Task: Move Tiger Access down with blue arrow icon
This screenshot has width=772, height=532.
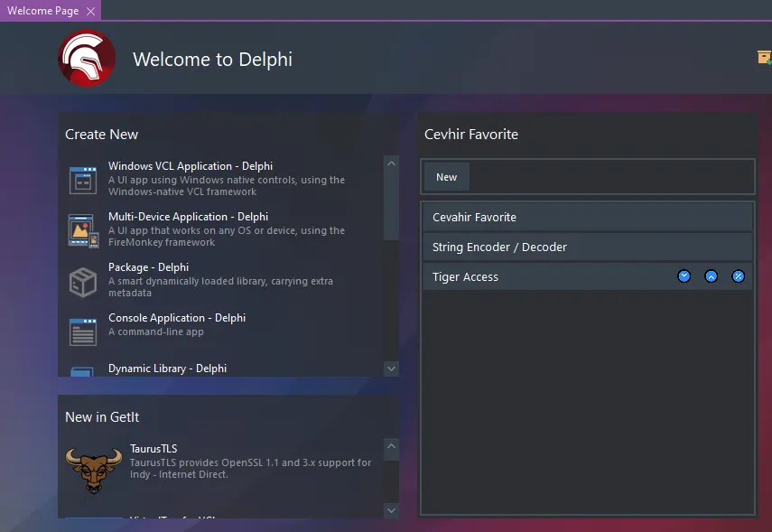Action: [x=684, y=276]
